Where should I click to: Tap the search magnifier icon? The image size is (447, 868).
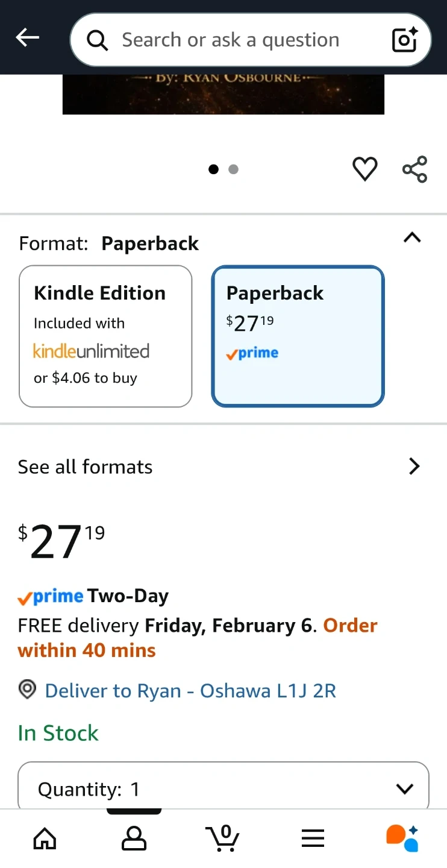[98, 40]
